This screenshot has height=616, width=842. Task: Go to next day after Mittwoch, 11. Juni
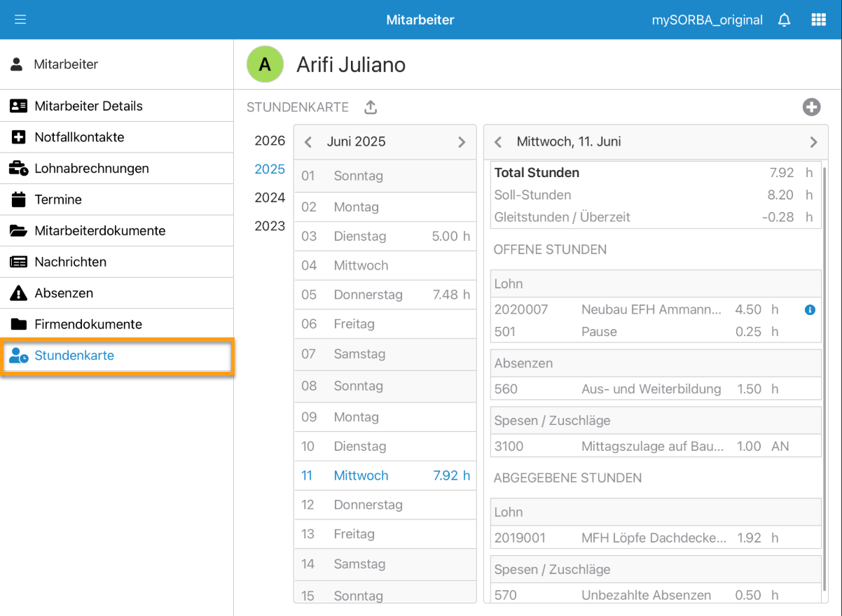(x=813, y=142)
